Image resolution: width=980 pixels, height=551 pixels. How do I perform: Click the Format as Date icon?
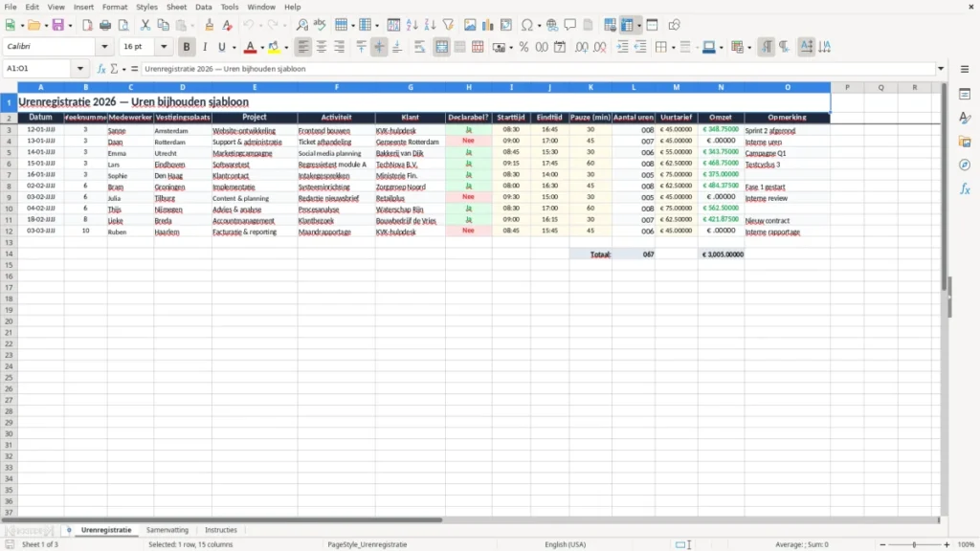[x=560, y=47]
